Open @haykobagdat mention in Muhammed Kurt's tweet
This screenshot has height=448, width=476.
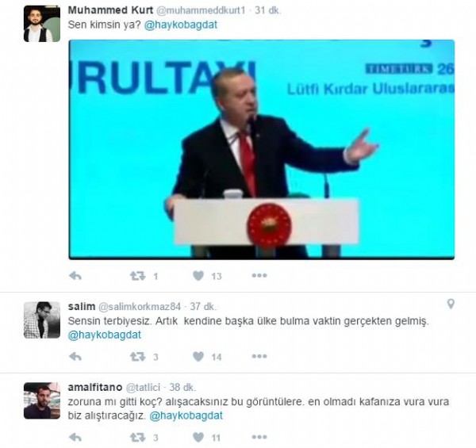coord(181,25)
